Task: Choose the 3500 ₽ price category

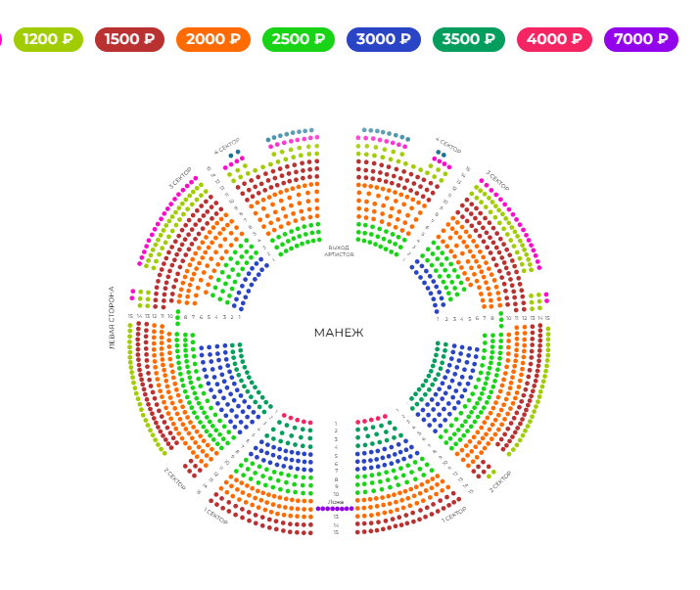Action: pos(468,40)
